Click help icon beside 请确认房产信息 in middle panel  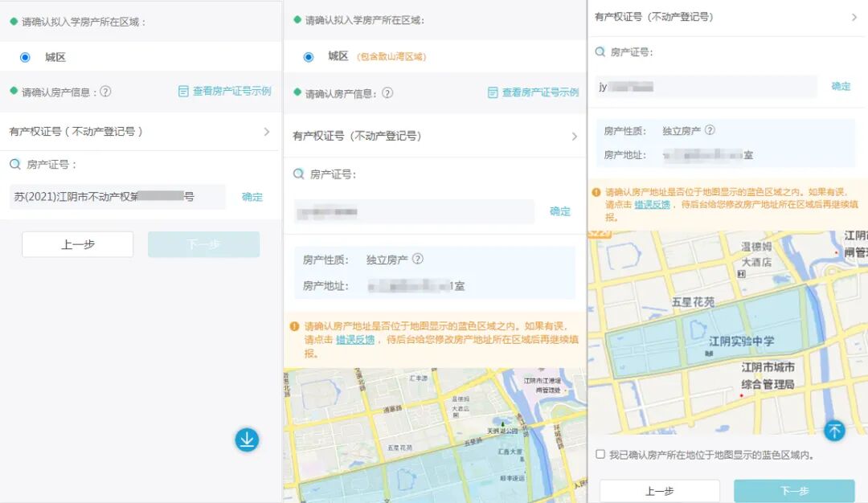coord(387,93)
